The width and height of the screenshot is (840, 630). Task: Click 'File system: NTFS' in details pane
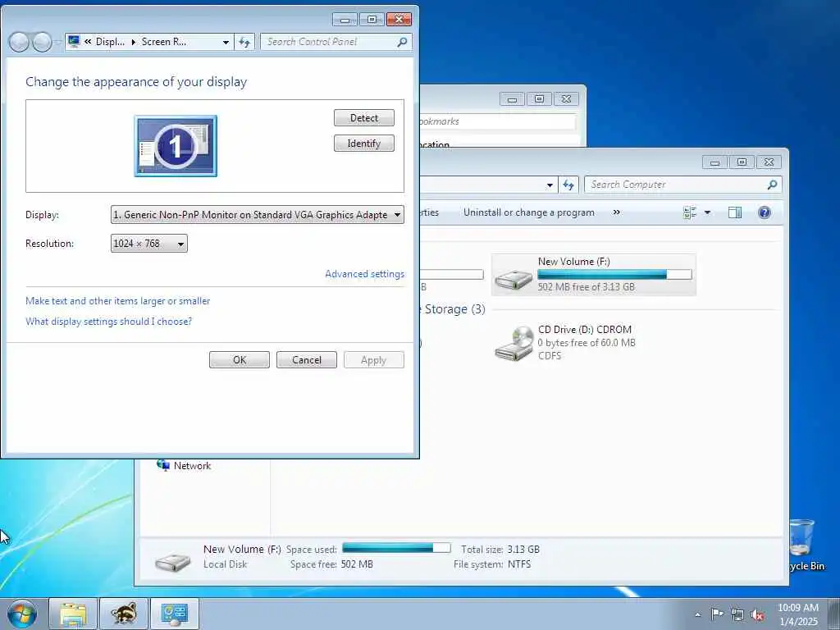492,564
